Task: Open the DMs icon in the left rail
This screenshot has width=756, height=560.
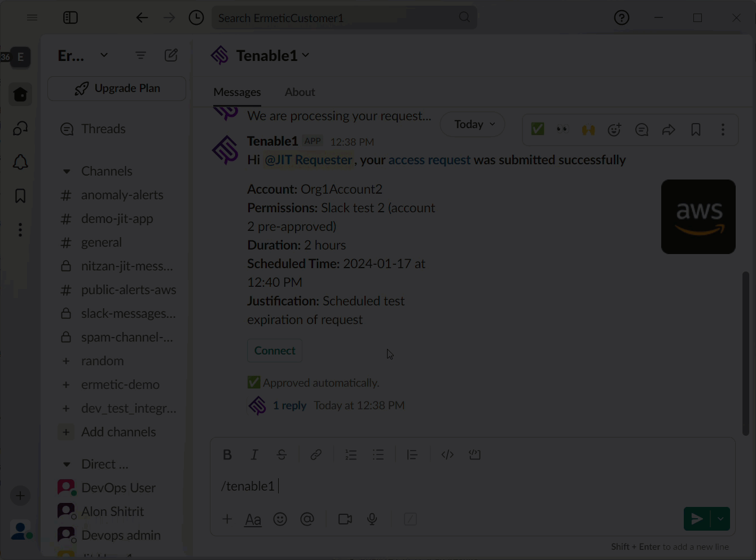Action: 20,128
